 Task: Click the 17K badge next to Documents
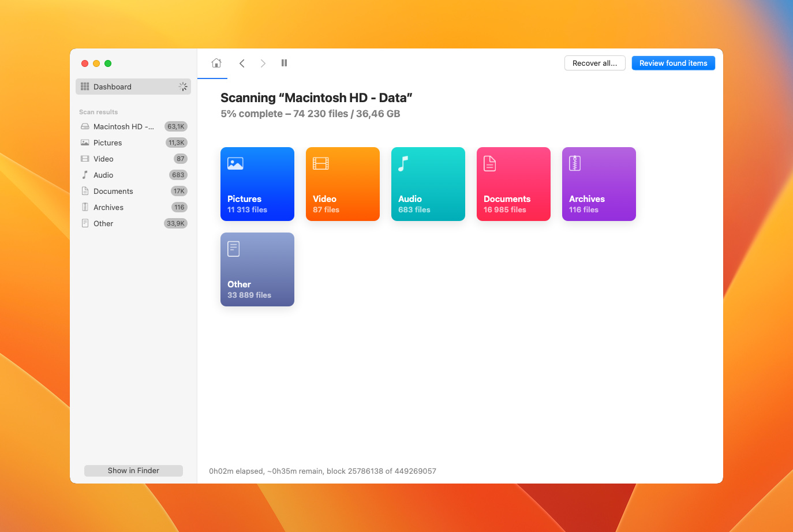click(x=179, y=191)
